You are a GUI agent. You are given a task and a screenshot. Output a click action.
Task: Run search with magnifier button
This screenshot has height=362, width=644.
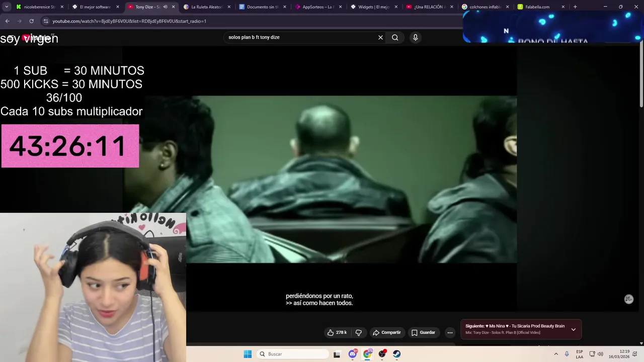coord(395,37)
